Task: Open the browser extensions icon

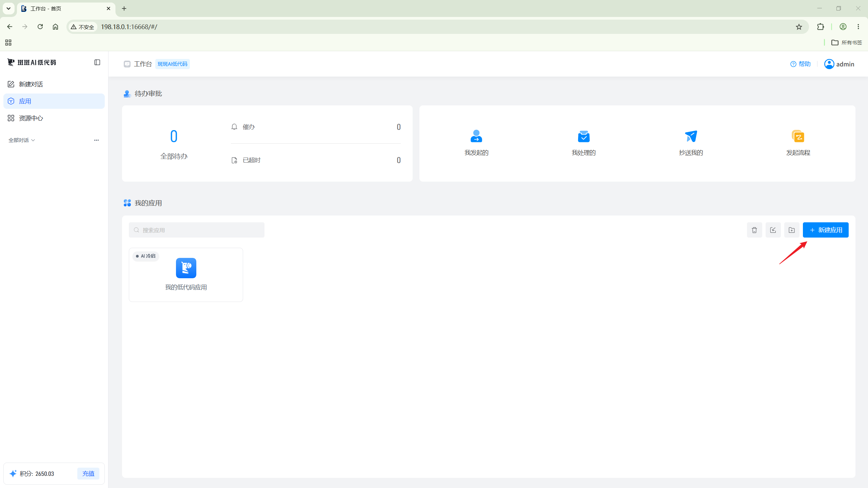Action: tap(821, 27)
